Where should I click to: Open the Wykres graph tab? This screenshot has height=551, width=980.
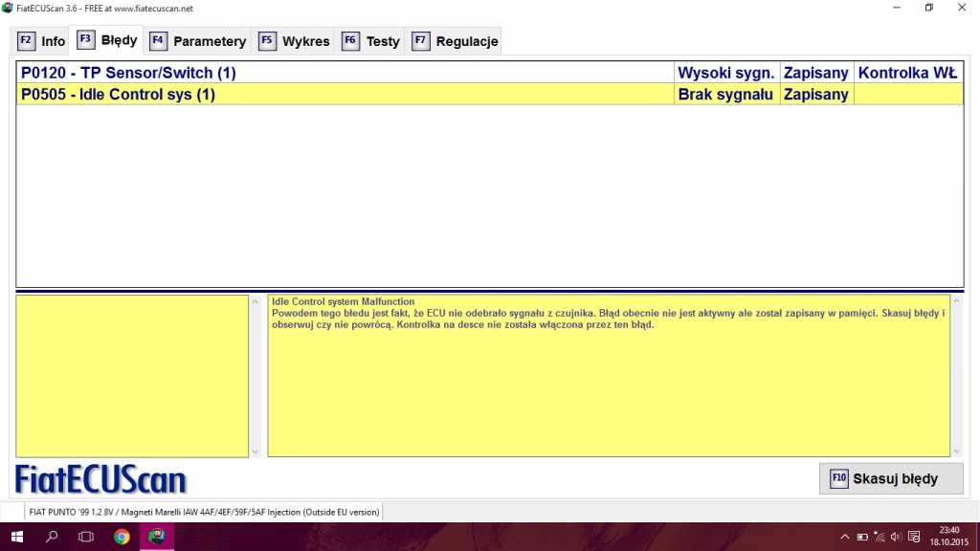(x=295, y=41)
